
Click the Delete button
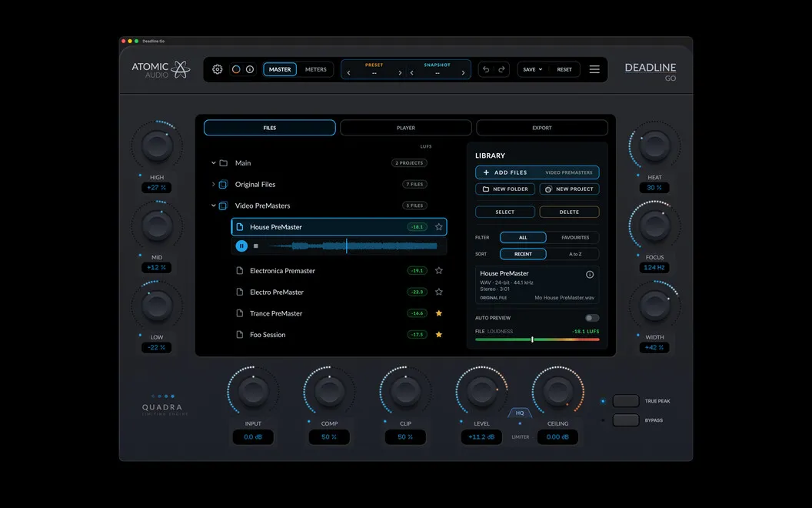point(569,212)
